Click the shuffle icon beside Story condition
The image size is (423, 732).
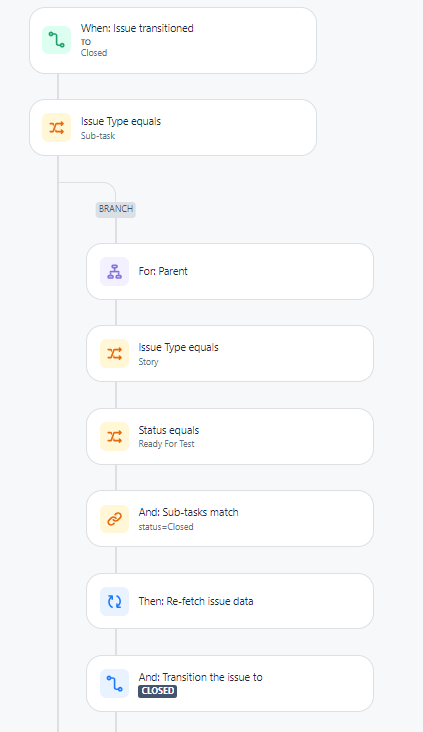coord(114,353)
